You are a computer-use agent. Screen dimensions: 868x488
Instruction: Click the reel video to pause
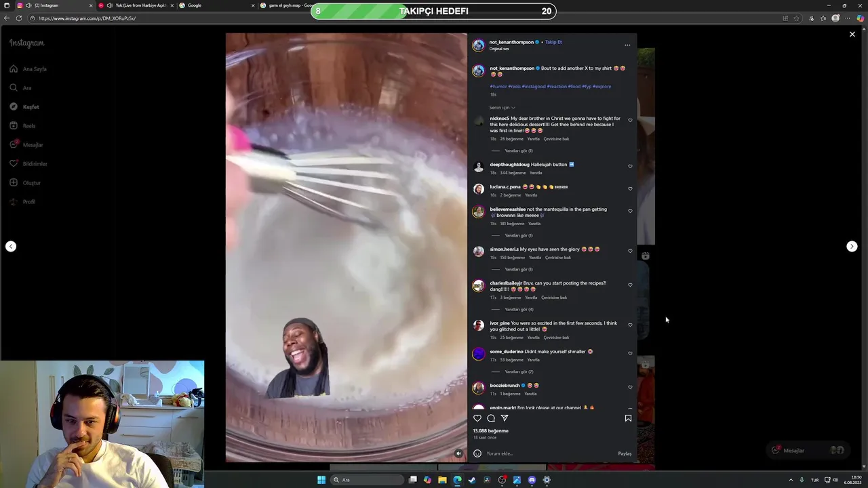point(347,247)
